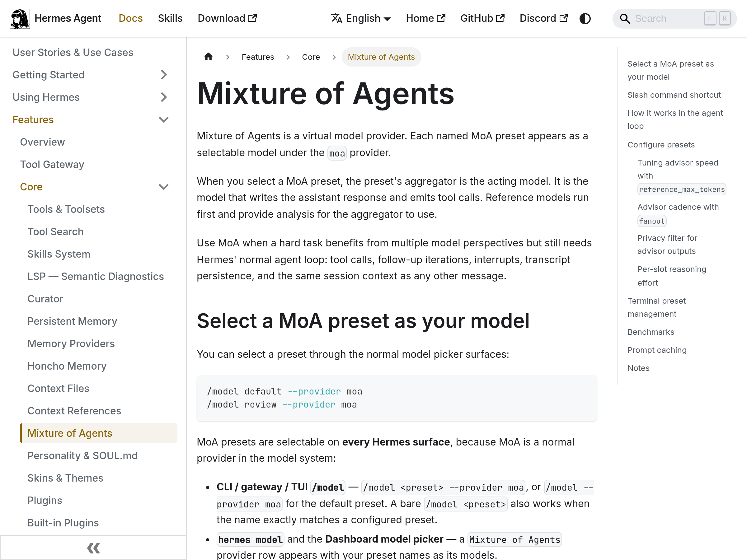Viewport: 747px width, 560px height.
Task: Open the Skins & Themes page
Action: tap(65, 478)
